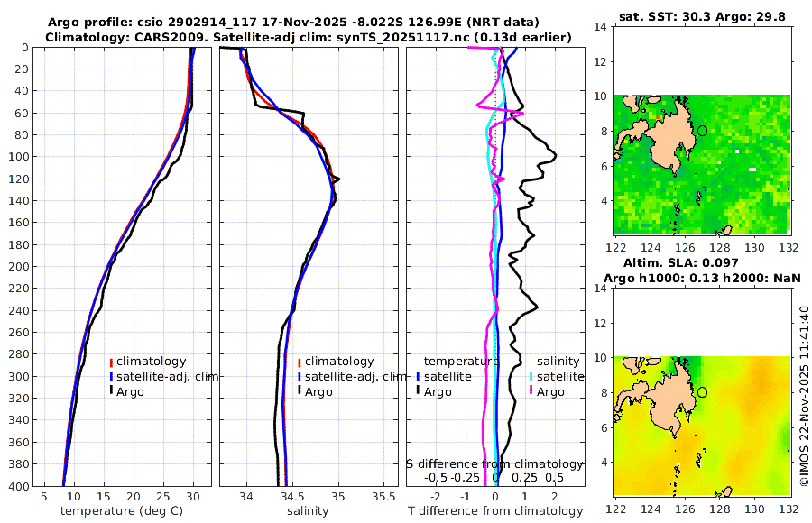Click red climatology legend marker in temperature panel
Image resolution: width=812 pixels, height=523 pixels.
111,362
